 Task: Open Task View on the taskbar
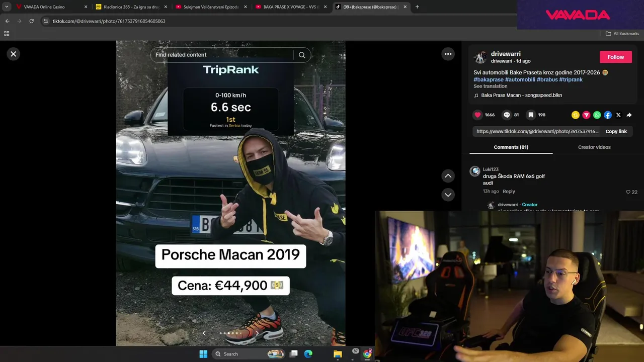click(x=294, y=354)
